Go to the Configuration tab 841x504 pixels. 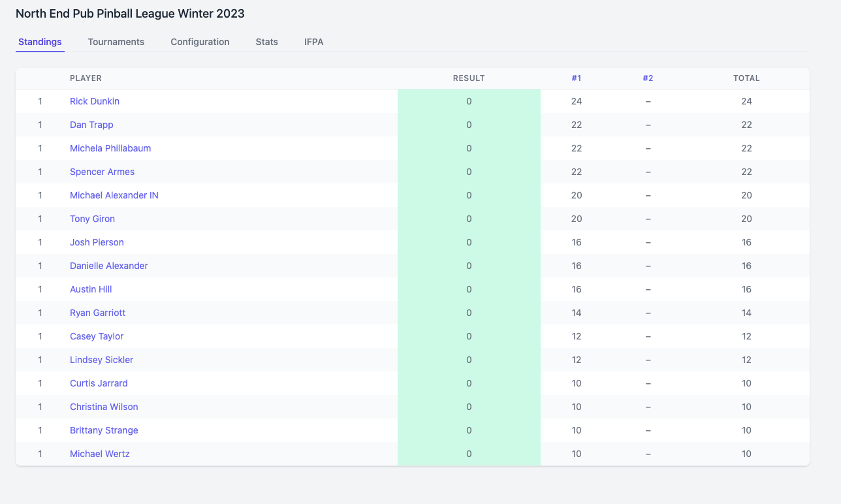(200, 42)
